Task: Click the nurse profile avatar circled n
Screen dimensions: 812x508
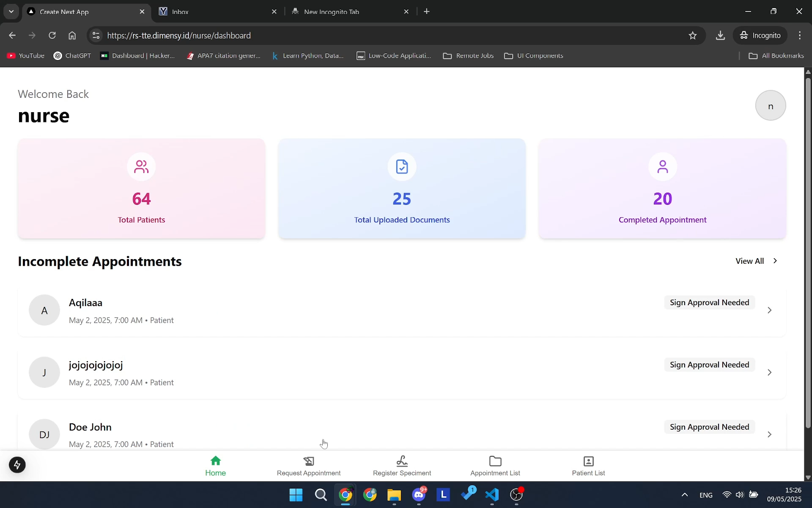Action: coord(771,105)
